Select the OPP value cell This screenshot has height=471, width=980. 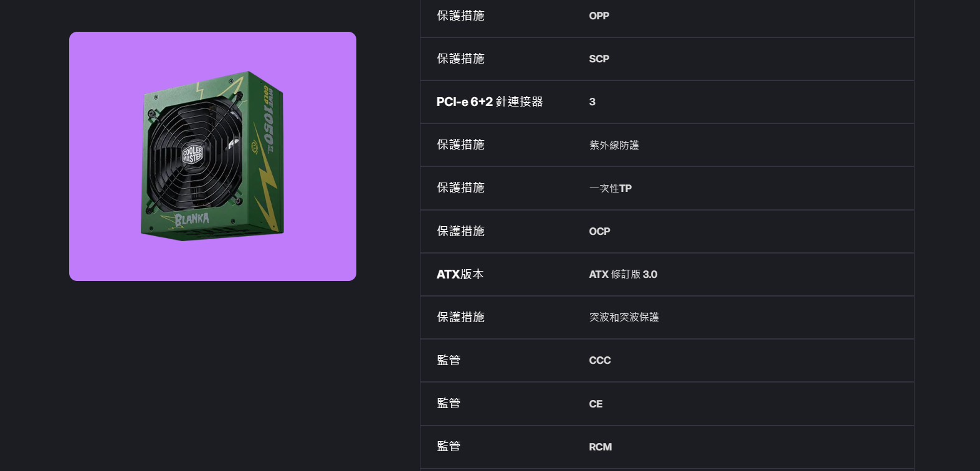tap(599, 16)
